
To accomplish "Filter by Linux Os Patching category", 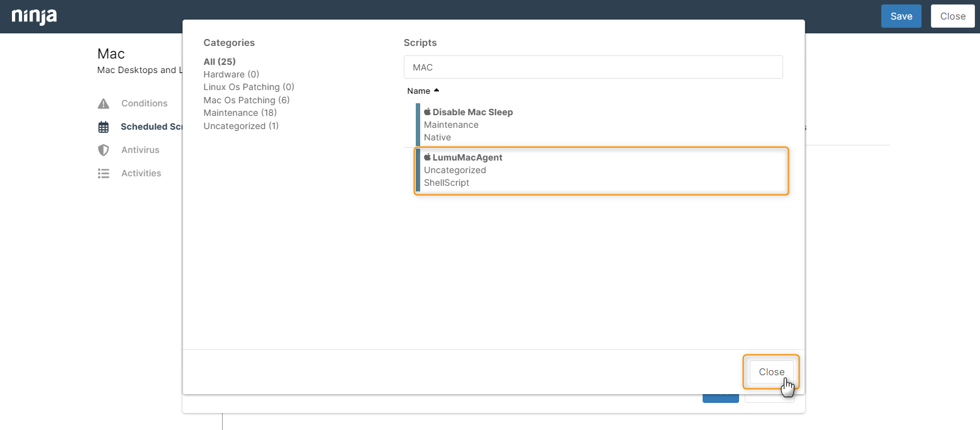I will [x=248, y=87].
